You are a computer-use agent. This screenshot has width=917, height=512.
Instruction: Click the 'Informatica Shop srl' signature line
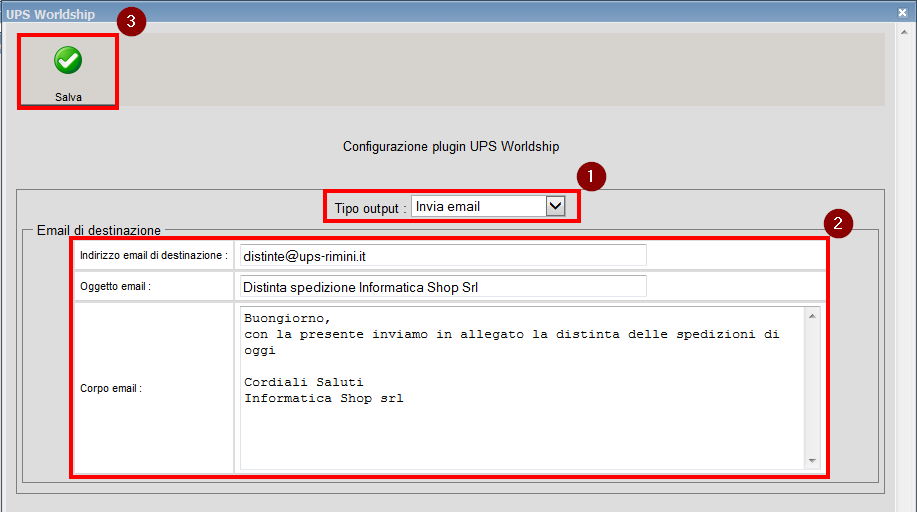point(323,398)
